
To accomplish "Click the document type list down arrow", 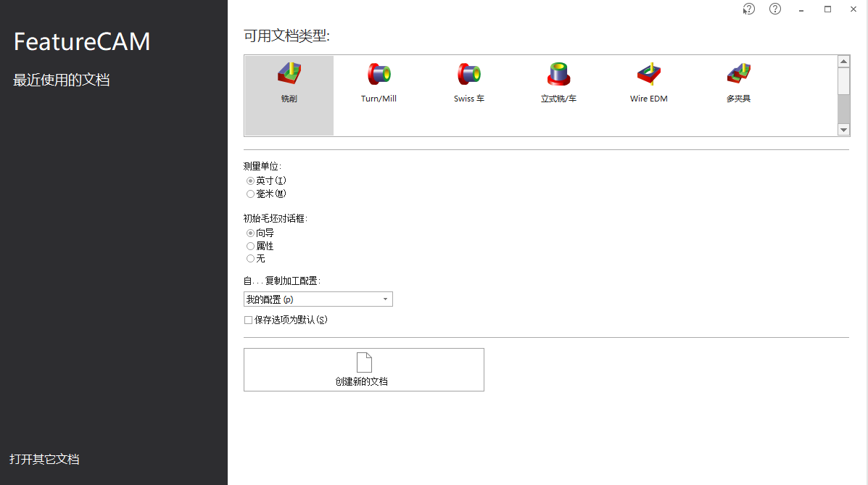I will coord(843,130).
